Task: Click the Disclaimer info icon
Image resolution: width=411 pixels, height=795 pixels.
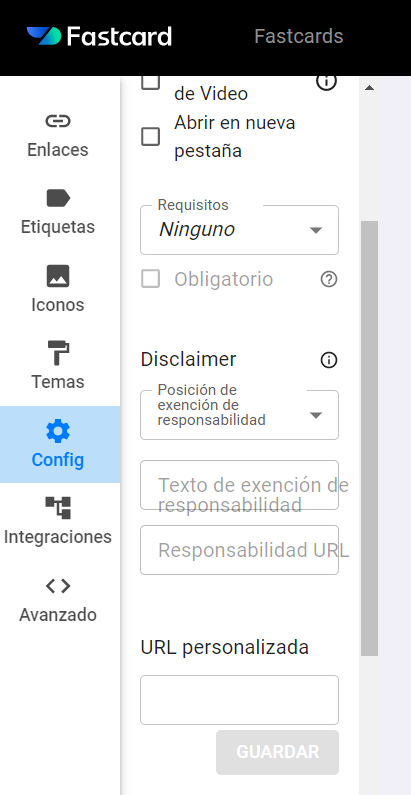Action: (x=329, y=360)
